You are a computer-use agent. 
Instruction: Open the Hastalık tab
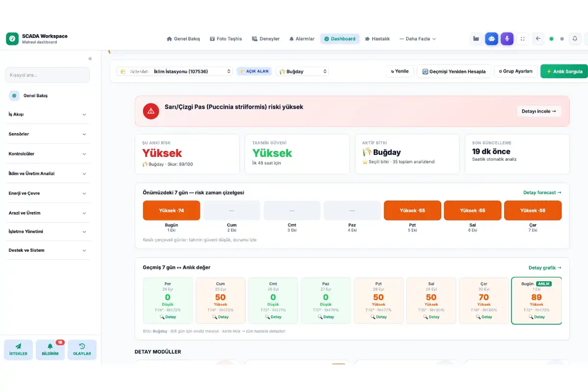pyautogui.click(x=377, y=39)
